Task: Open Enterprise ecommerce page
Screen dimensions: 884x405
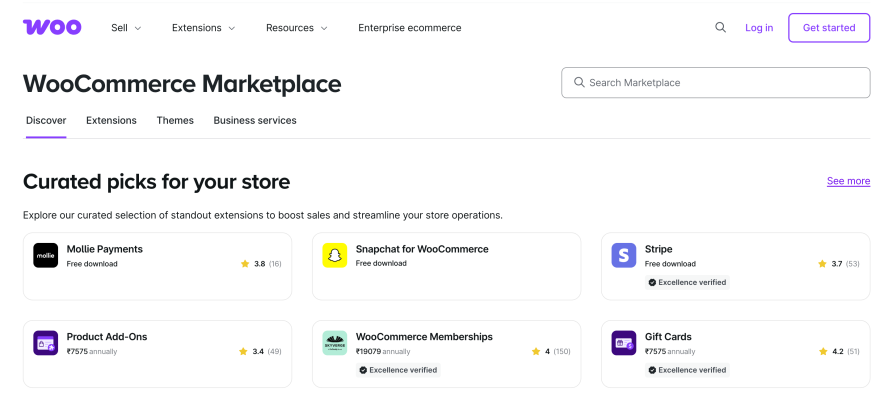Action: tap(409, 28)
